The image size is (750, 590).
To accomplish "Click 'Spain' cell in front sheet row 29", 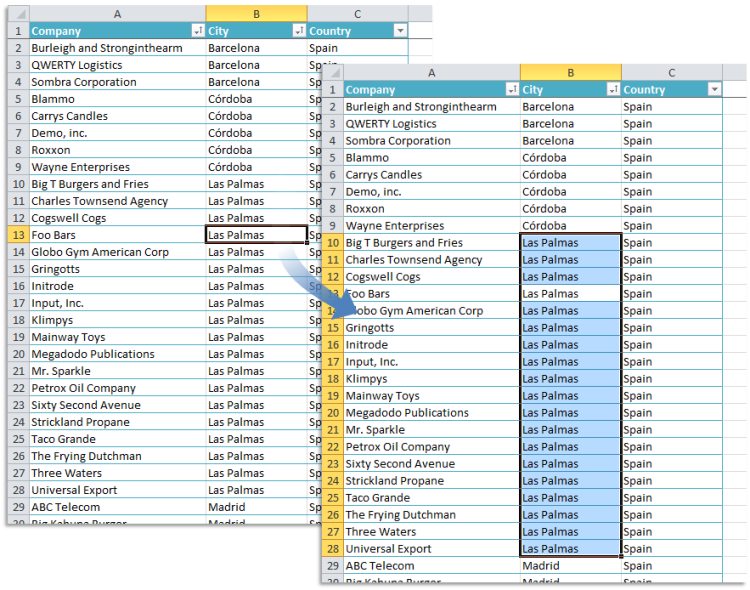I will point(672,566).
